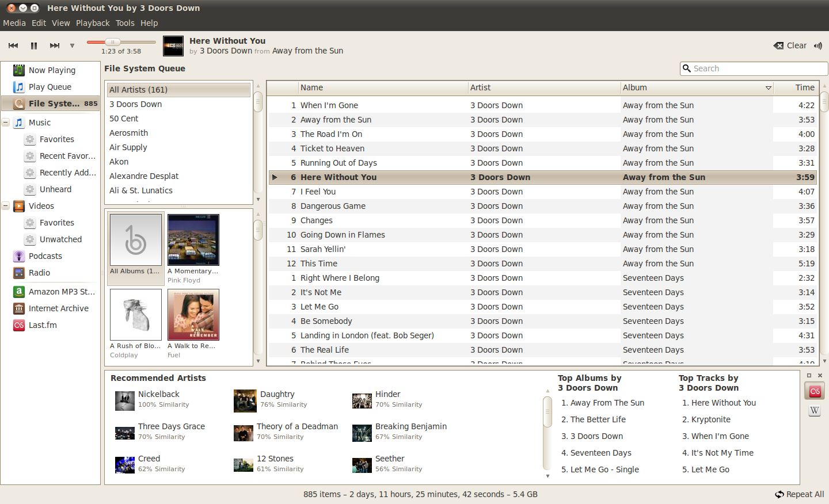Switch context pane to Last.fm recommendations

[x=815, y=391]
